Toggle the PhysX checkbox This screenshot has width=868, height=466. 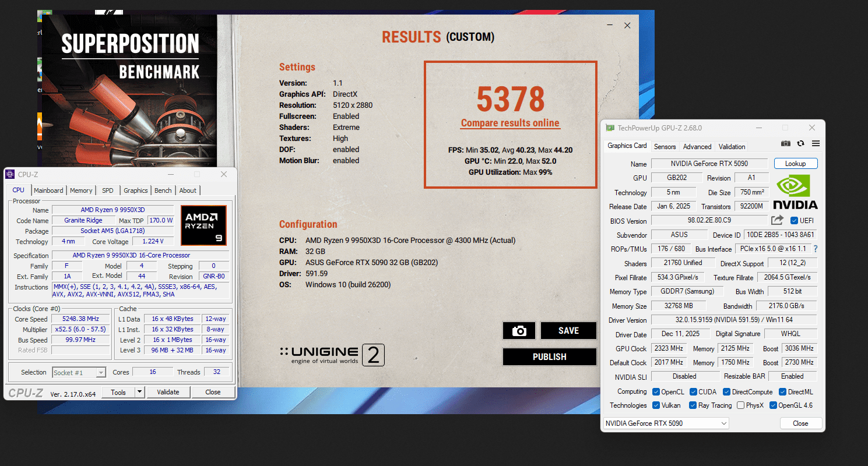pos(740,405)
